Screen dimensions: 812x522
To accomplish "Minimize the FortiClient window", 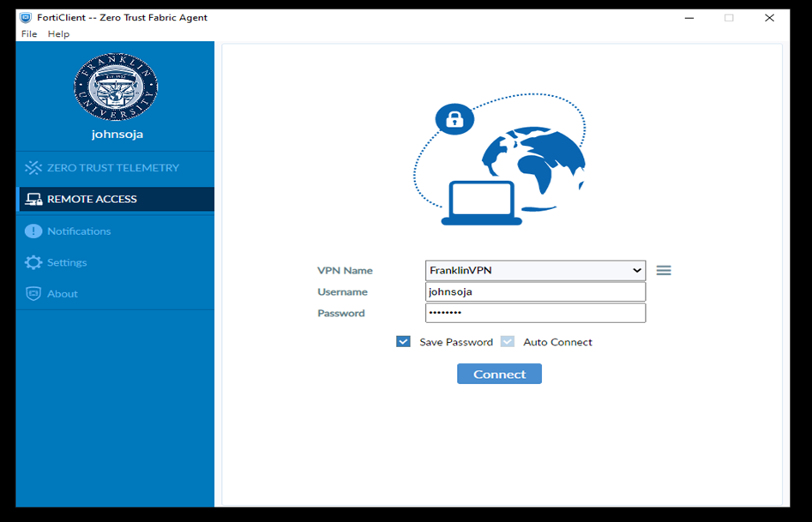I will click(x=689, y=18).
